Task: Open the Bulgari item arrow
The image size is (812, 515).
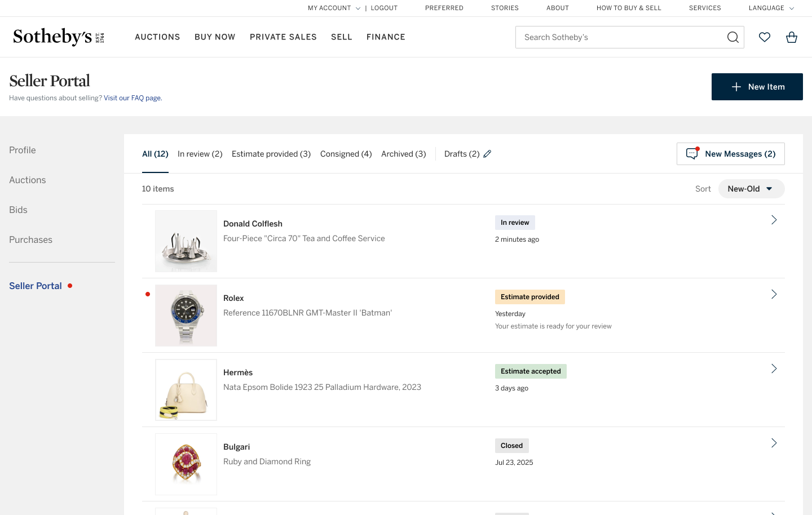Action: click(774, 443)
